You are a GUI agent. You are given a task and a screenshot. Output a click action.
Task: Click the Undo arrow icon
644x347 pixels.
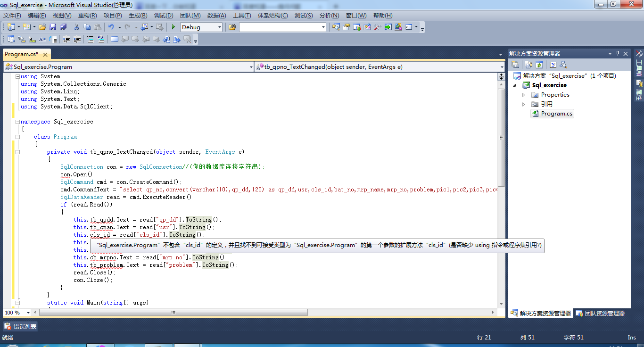[111, 27]
